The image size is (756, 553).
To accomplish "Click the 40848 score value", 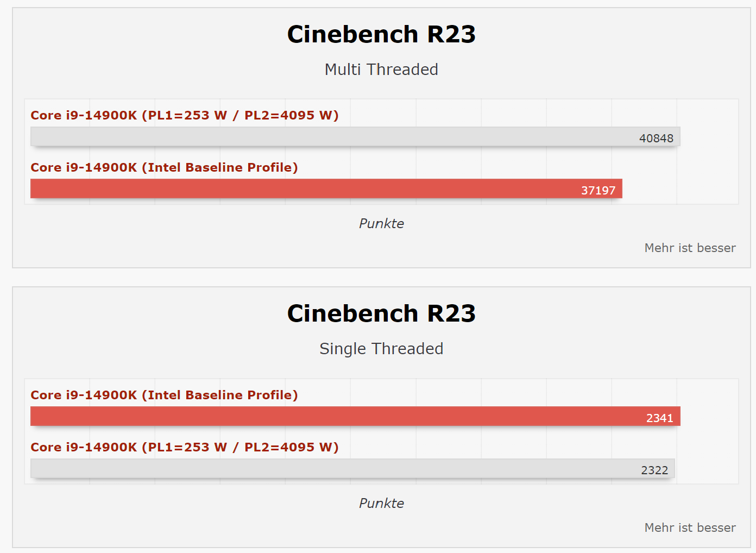I will (656, 139).
